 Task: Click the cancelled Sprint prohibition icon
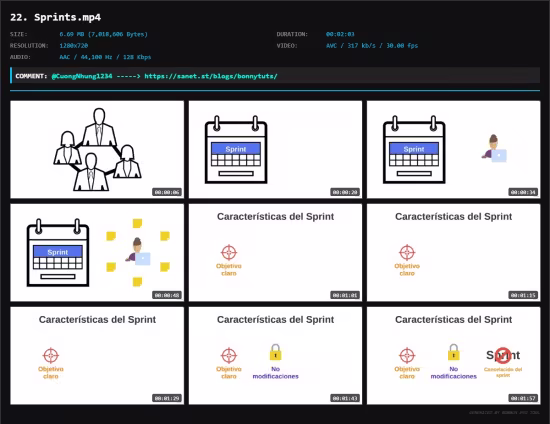(x=503, y=355)
